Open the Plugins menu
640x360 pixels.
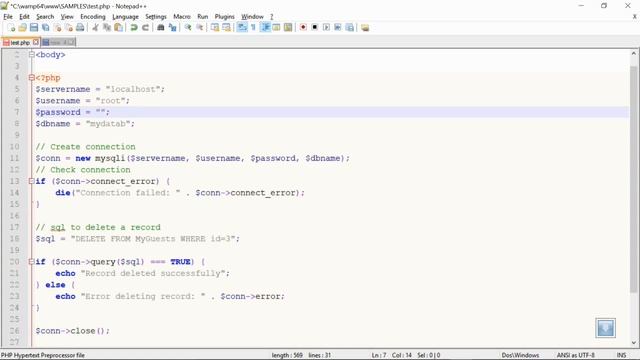click(x=224, y=17)
